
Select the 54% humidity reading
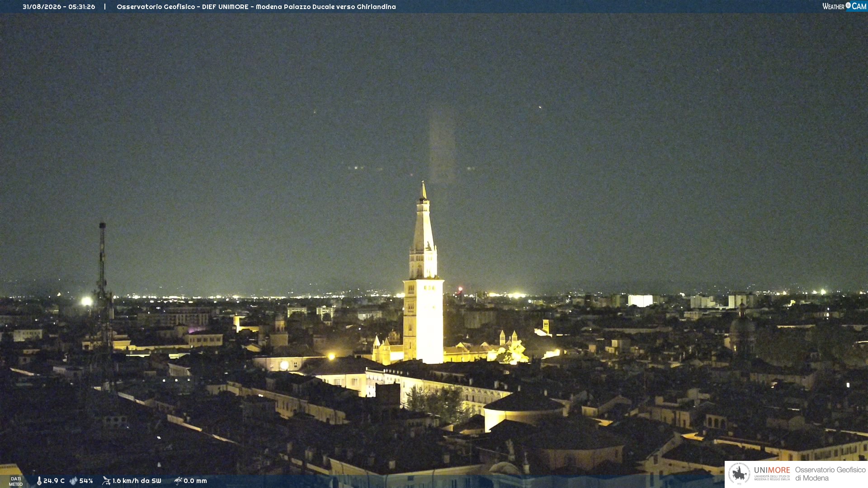86,481
